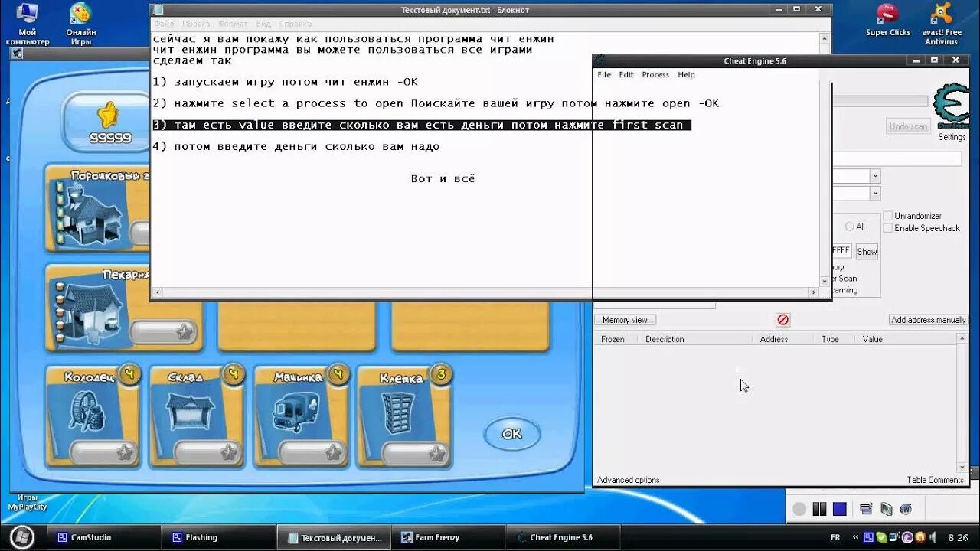Select the Клетка cage icon

[398, 412]
